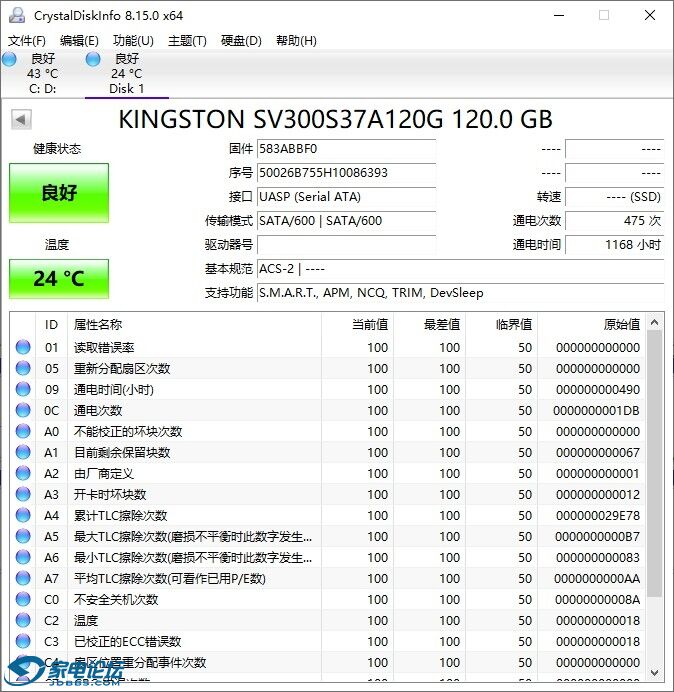Image resolution: width=674 pixels, height=692 pixels.
Task: Click status orb for row A6 最小TLC擦除次数
Action: [23, 557]
